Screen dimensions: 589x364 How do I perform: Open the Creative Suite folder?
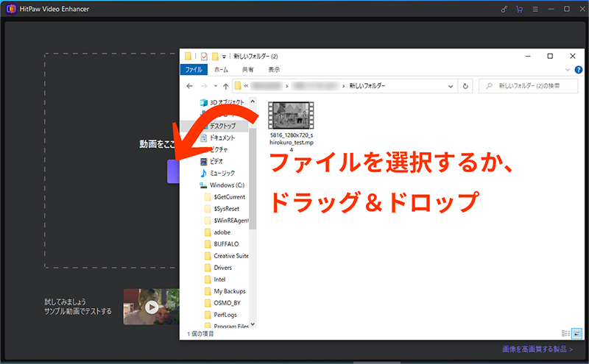[230, 256]
